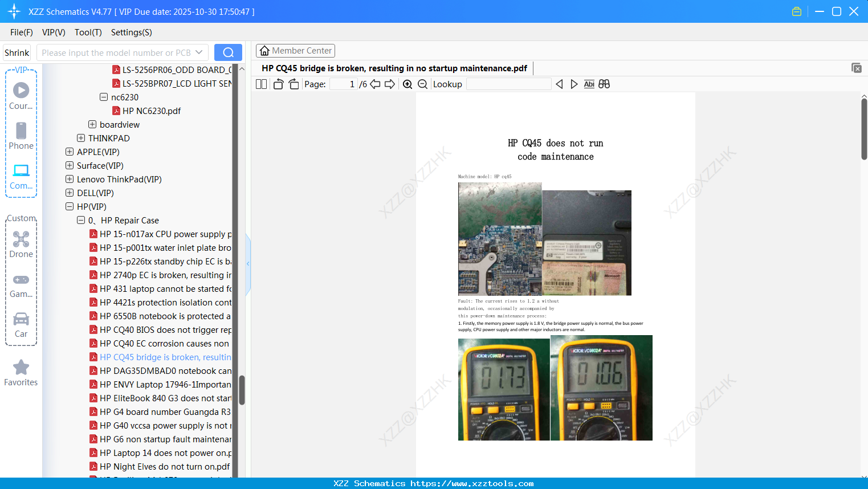The width and height of the screenshot is (868, 489).
Task: Click the tree panel scroll-up arrow
Action: pos(242,68)
